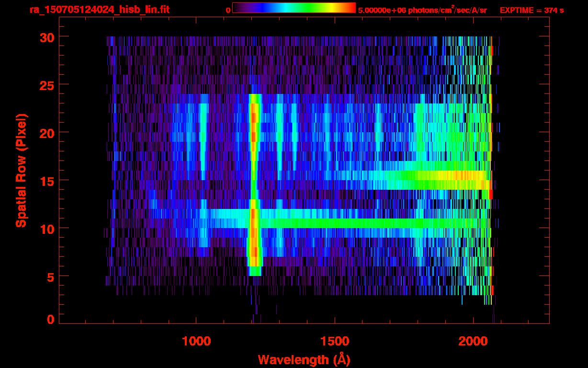The image size is (588, 368).
Task: Click the y-axis tick label 10
Action: 46,229
